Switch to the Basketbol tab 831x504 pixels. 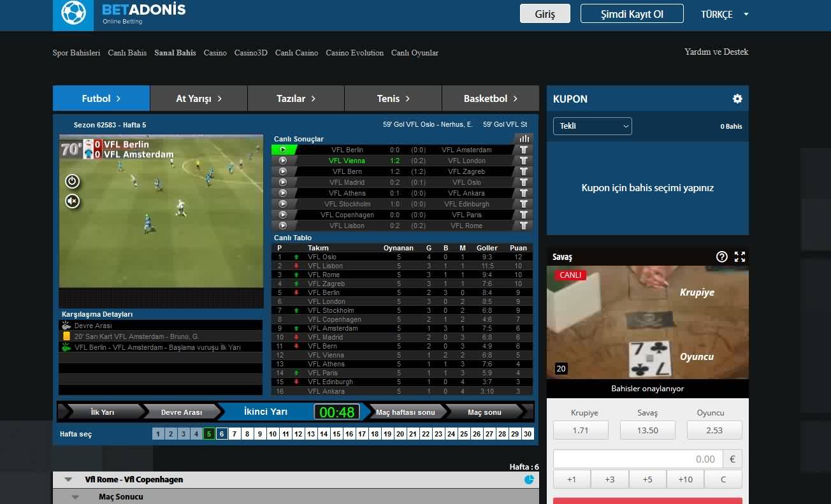pyautogui.click(x=491, y=99)
